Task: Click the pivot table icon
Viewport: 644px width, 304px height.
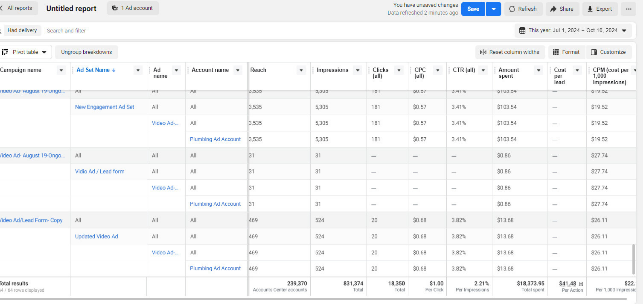Action: point(5,52)
